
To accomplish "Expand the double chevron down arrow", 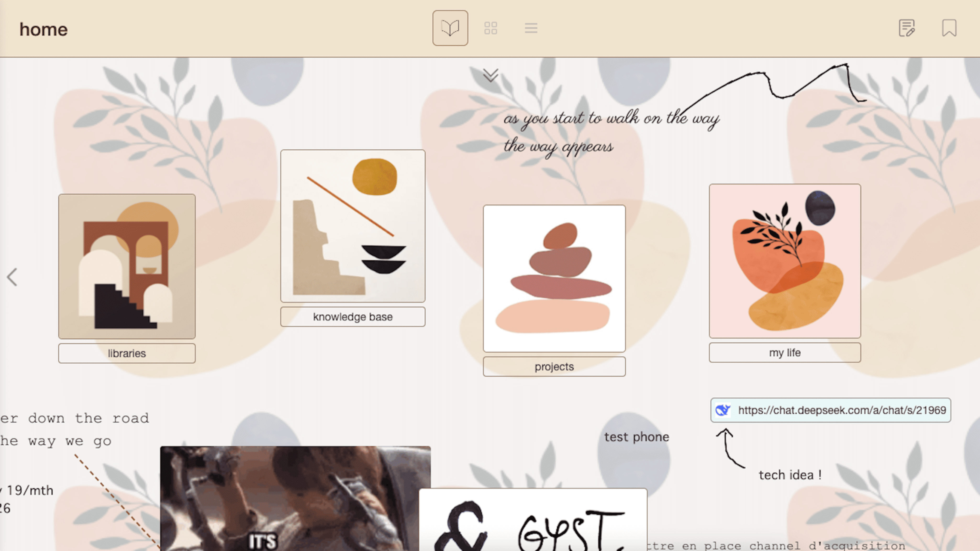I will 490,75.
